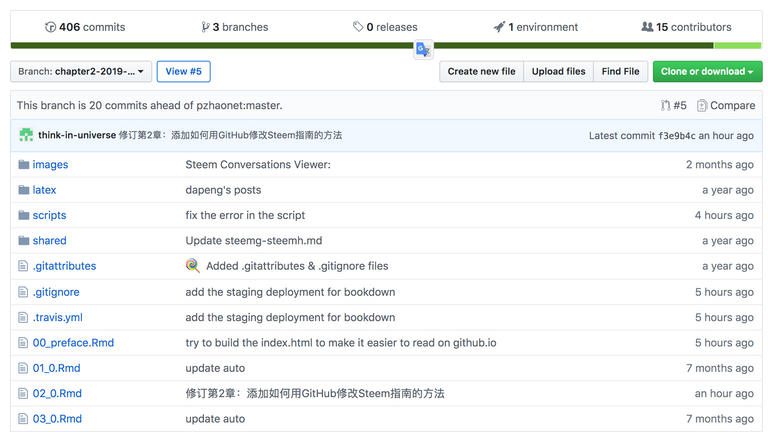Open "dapeng's posts" commit message
Image resolution: width=768 pixels, height=432 pixels.
pos(223,190)
